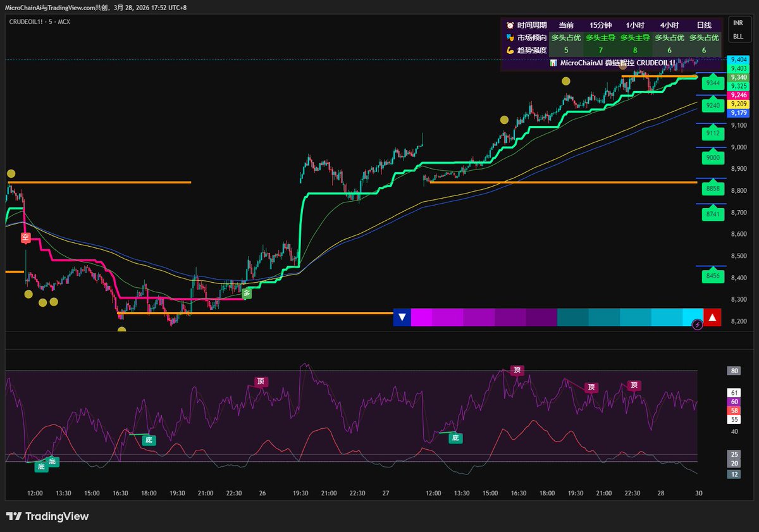Click the cyan 9,404 price label

pyautogui.click(x=739, y=59)
